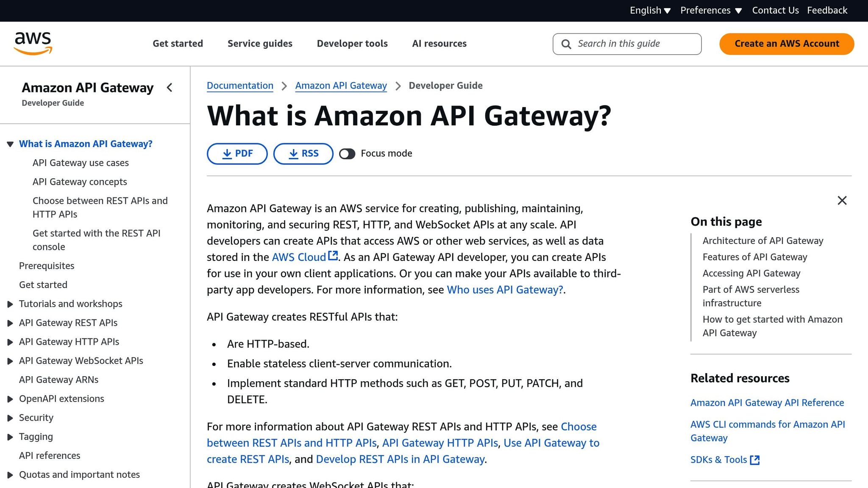The width and height of the screenshot is (868, 488).
Task: Click the search magnifier icon
Action: 566,44
